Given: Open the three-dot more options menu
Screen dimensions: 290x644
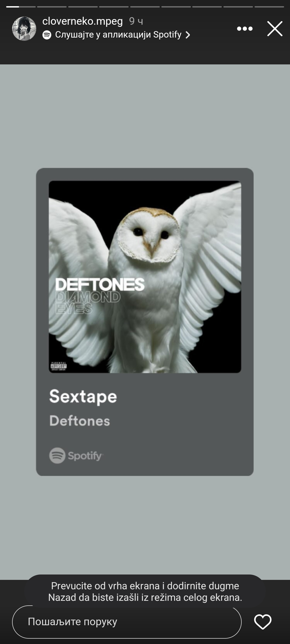Looking at the screenshot, I should point(245,29).
